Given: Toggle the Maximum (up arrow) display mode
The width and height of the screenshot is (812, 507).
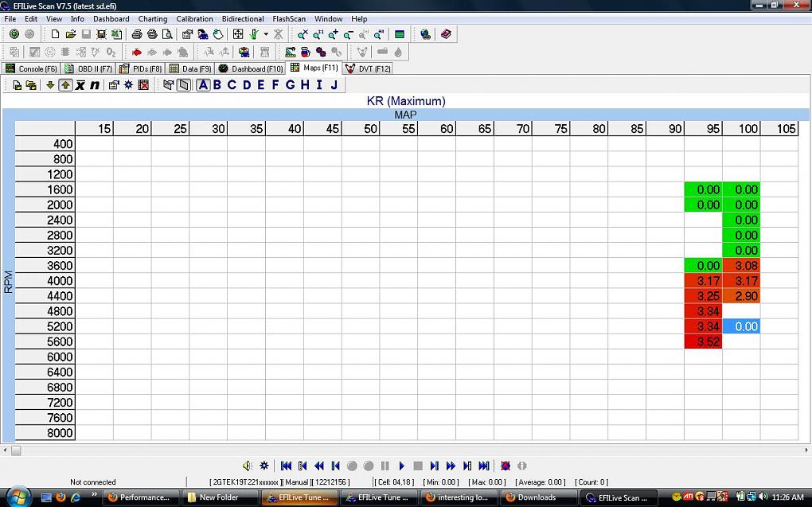Looking at the screenshot, I should click(65, 85).
